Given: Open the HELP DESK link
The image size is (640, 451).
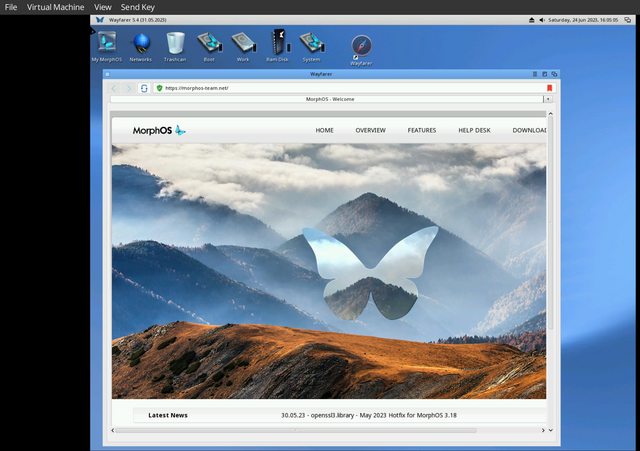Looking at the screenshot, I should tap(474, 130).
